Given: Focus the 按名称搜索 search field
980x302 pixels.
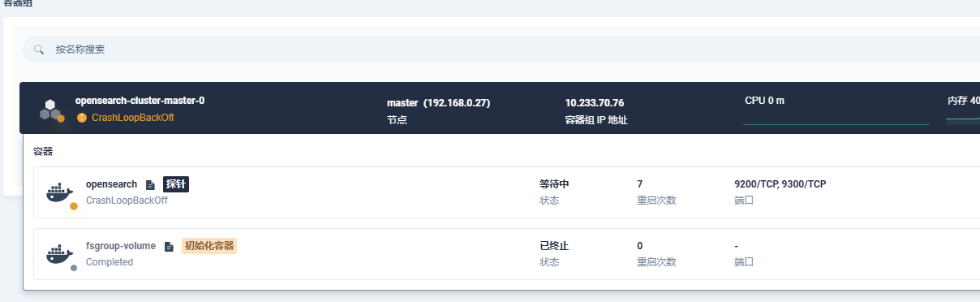Looking at the screenshot, I should 501,50.
